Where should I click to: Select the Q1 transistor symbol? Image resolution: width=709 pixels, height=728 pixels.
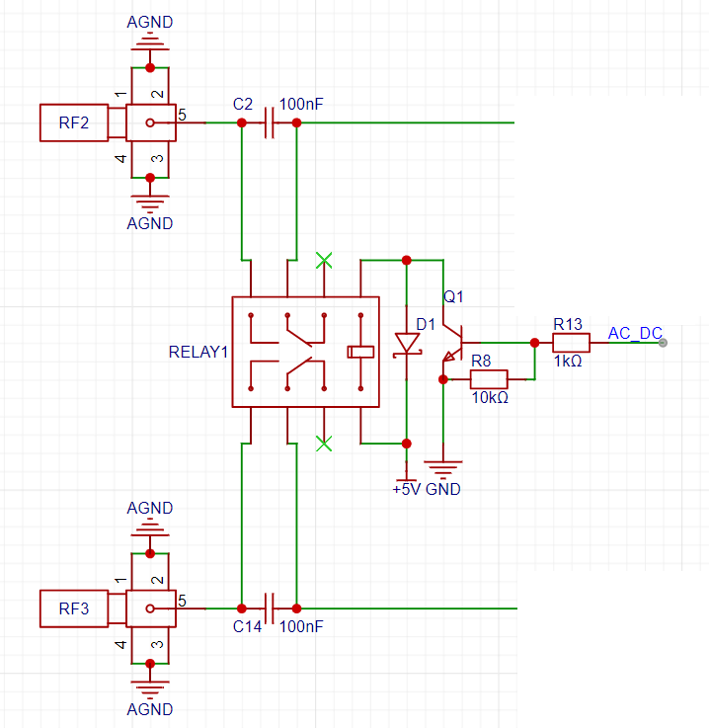tap(452, 344)
